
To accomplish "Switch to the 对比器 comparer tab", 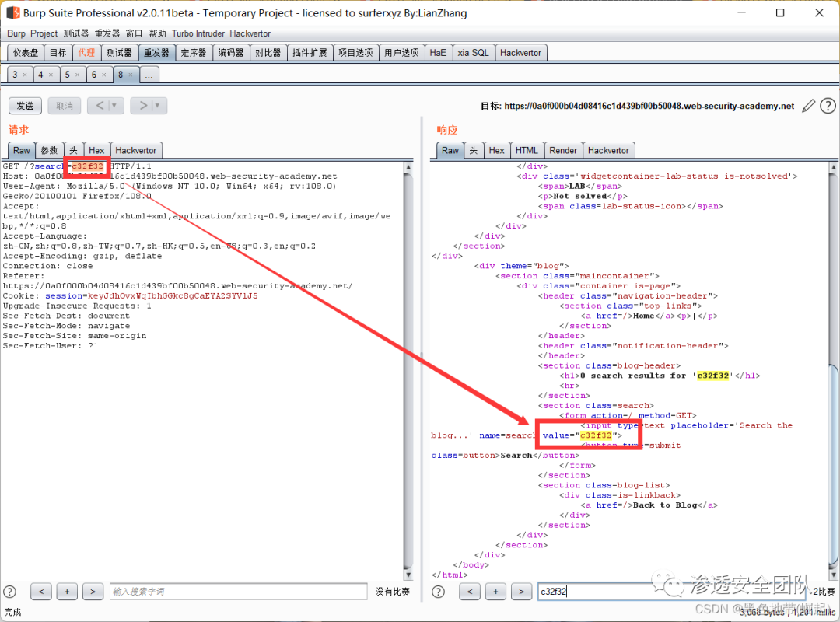I will [268, 53].
